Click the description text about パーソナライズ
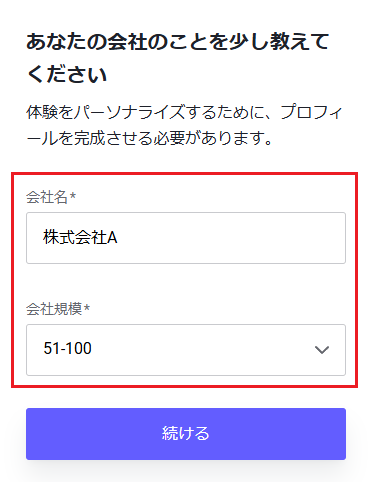The image size is (370, 482). (184, 125)
